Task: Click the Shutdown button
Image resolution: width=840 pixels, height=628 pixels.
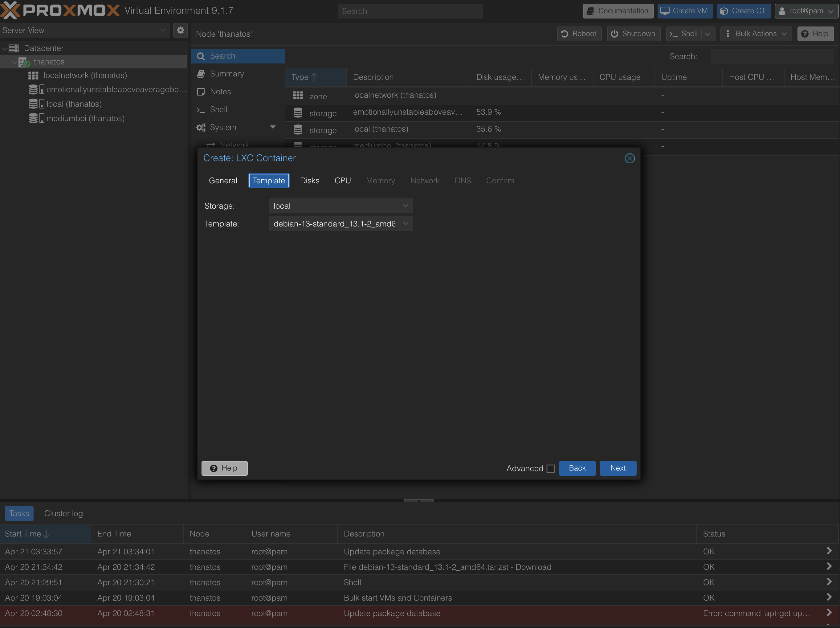Action: (x=634, y=34)
